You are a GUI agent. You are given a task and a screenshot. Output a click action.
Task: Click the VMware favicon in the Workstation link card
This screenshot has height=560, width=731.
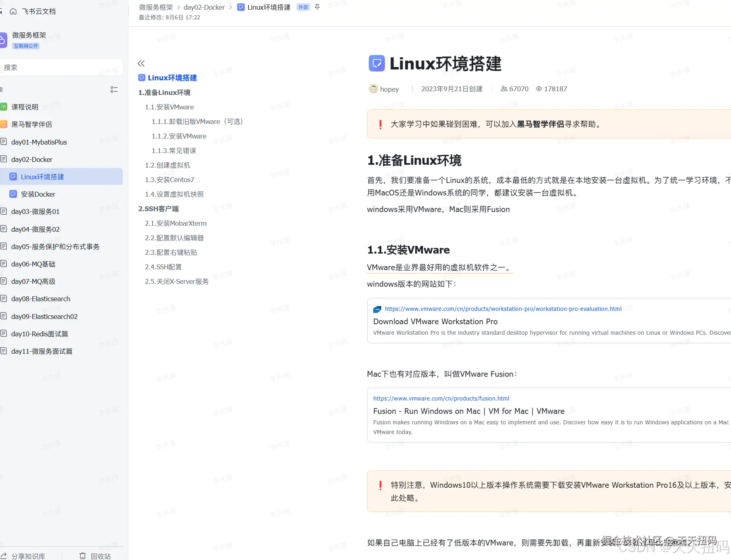click(x=377, y=309)
